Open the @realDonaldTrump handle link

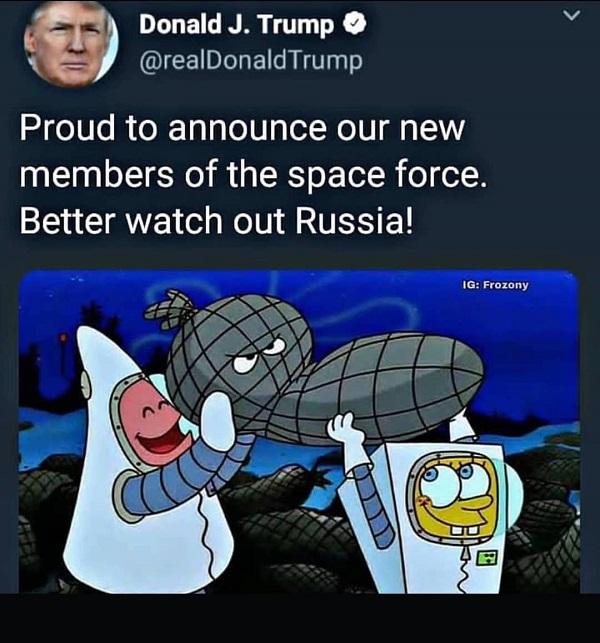(251, 62)
